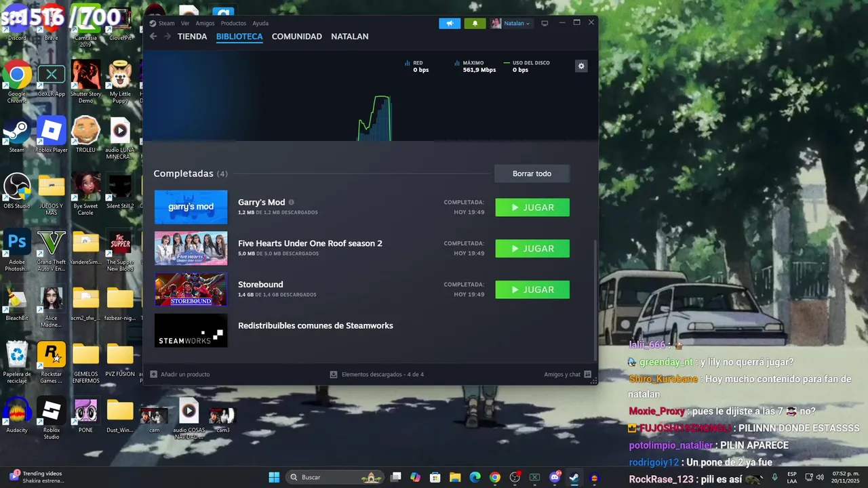
Task: Open Google Chrome desktop shortcut
Action: click(17, 83)
